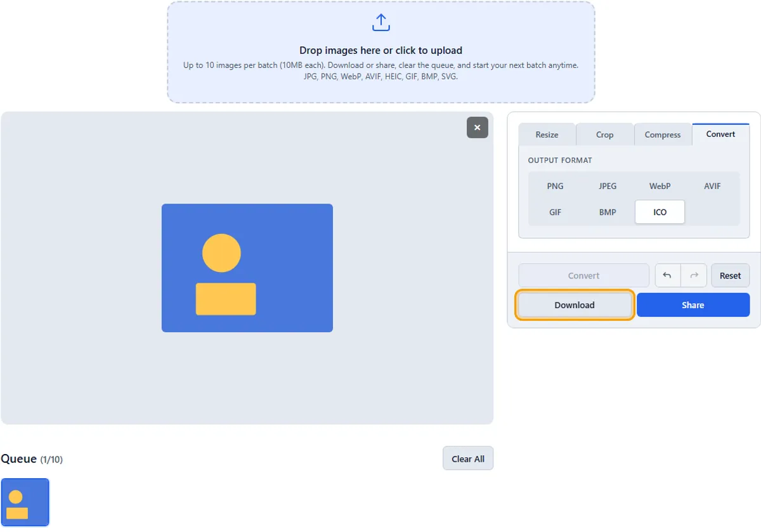Select WebP as output format

click(660, 186)
